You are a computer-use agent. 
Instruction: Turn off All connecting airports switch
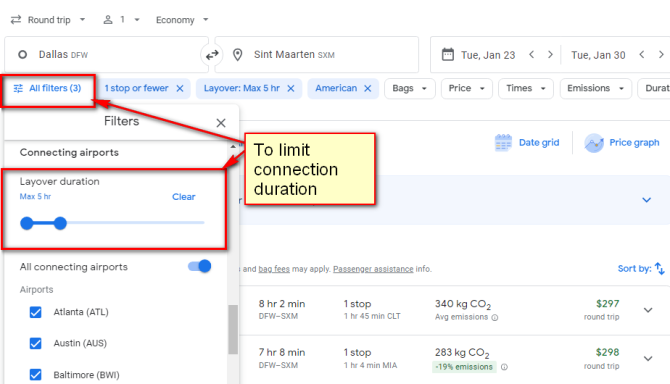pyautogui.click(x=200, y=267)
